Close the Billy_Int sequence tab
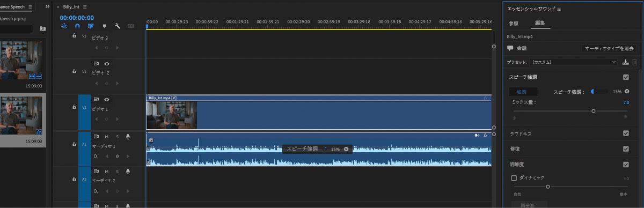 [58, 6]
